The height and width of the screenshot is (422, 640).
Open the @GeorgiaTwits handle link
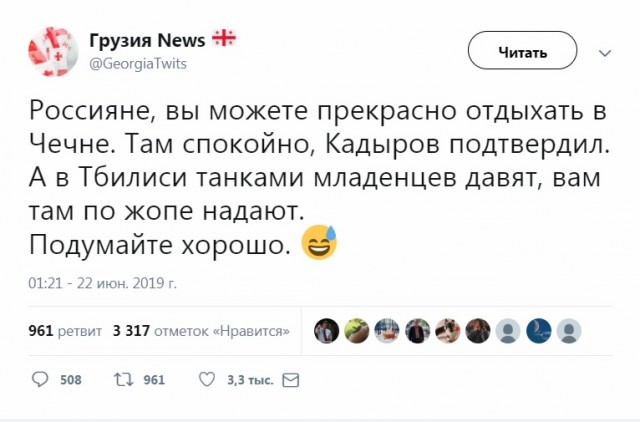pos(138,64)
